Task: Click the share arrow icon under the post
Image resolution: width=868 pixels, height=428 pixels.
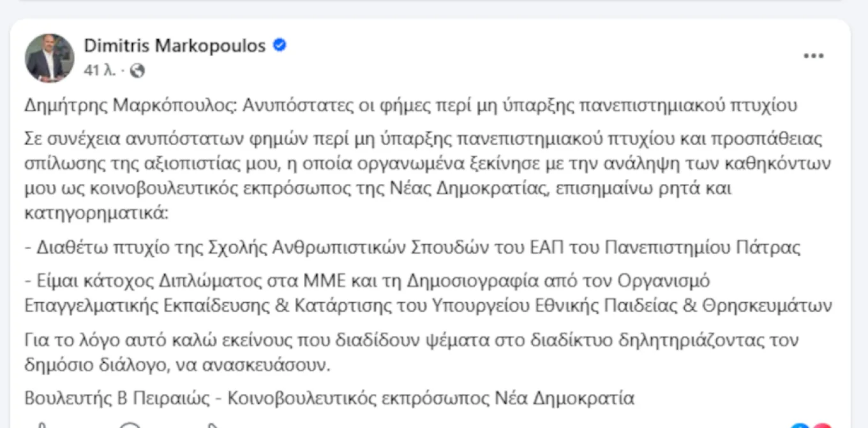Action: click(214, 425)
